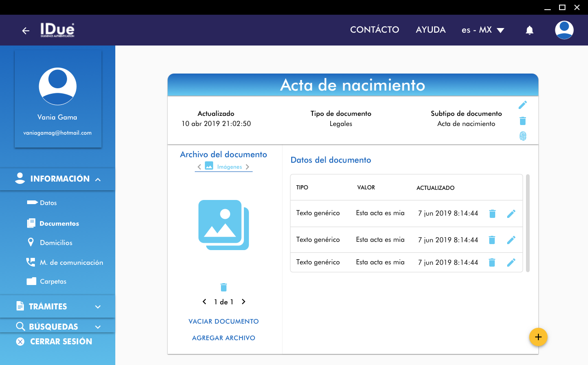This screenshot has height=365, width=588.
Task: Go to next image page arrow
Action: pyautogui.click(x=243, y=302)
